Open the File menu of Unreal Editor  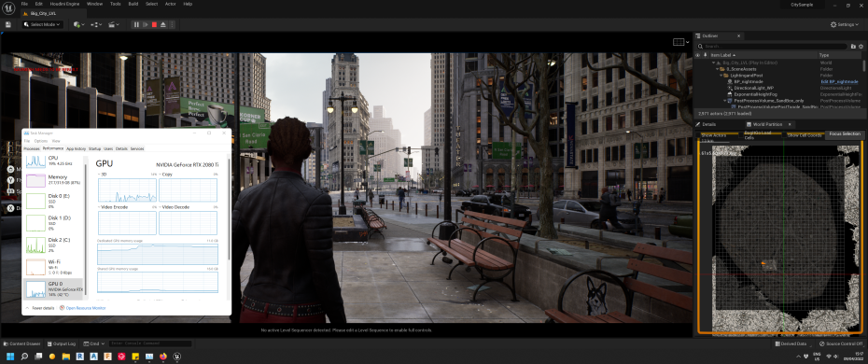[24, 4]
